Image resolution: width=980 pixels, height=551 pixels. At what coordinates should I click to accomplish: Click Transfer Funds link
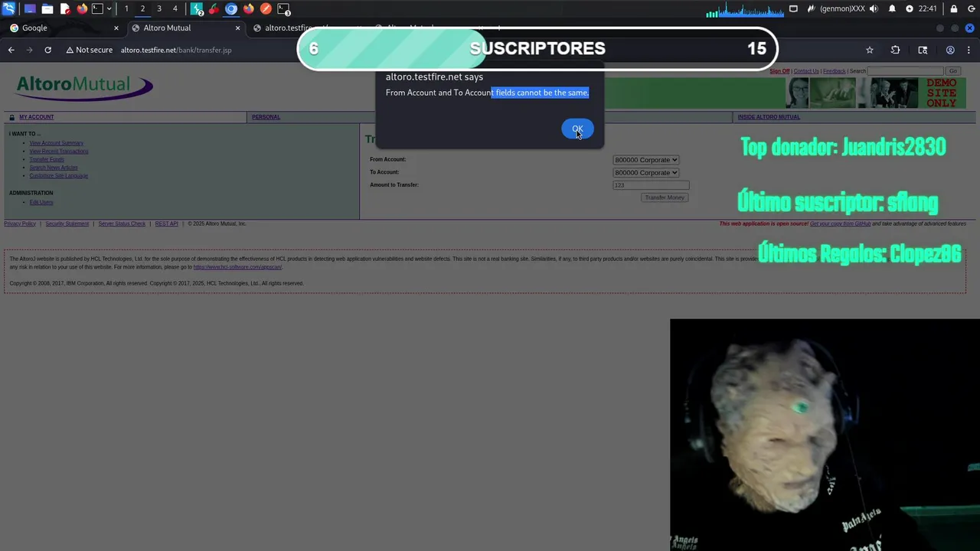tap(47, 159)
